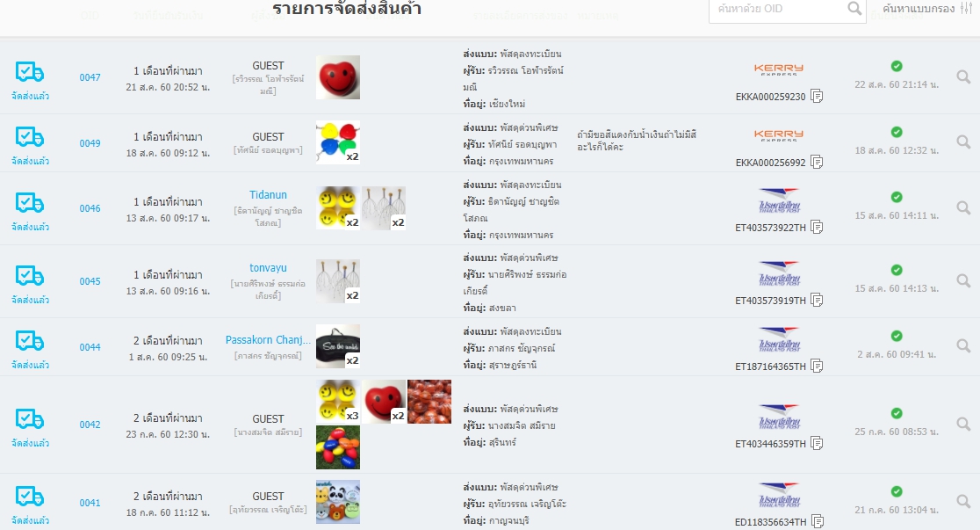Open order number 0047 link

click(90, 77)
